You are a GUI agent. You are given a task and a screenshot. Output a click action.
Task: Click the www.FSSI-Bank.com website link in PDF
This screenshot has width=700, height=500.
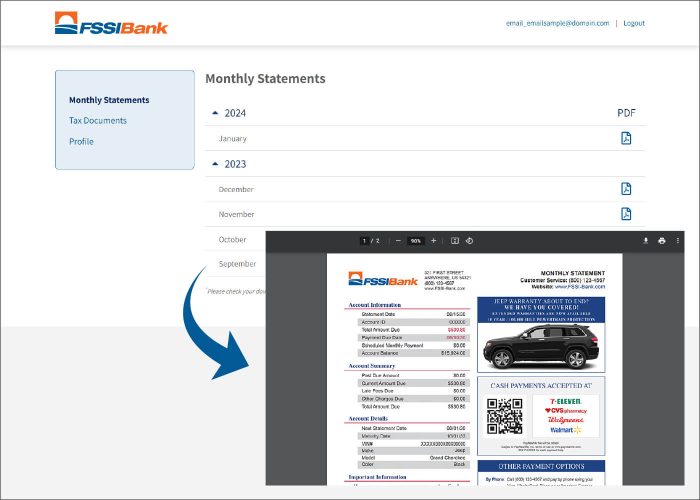(x=580, y=287)
